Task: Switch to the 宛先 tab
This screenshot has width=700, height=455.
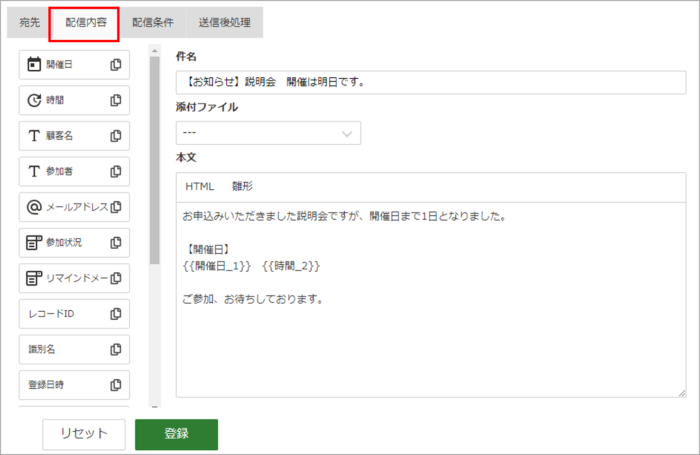Action: (x=29, y=22)
